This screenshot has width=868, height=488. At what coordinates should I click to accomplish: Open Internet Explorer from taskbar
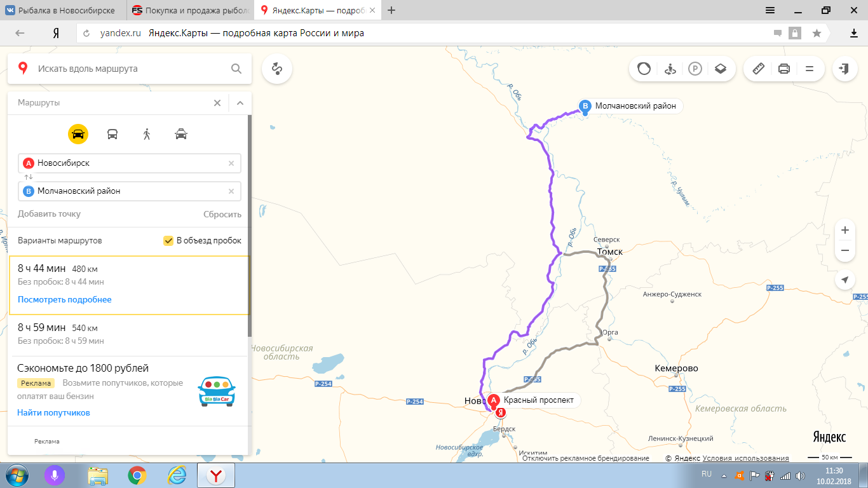pyautogui.click(x=177, y=475)
